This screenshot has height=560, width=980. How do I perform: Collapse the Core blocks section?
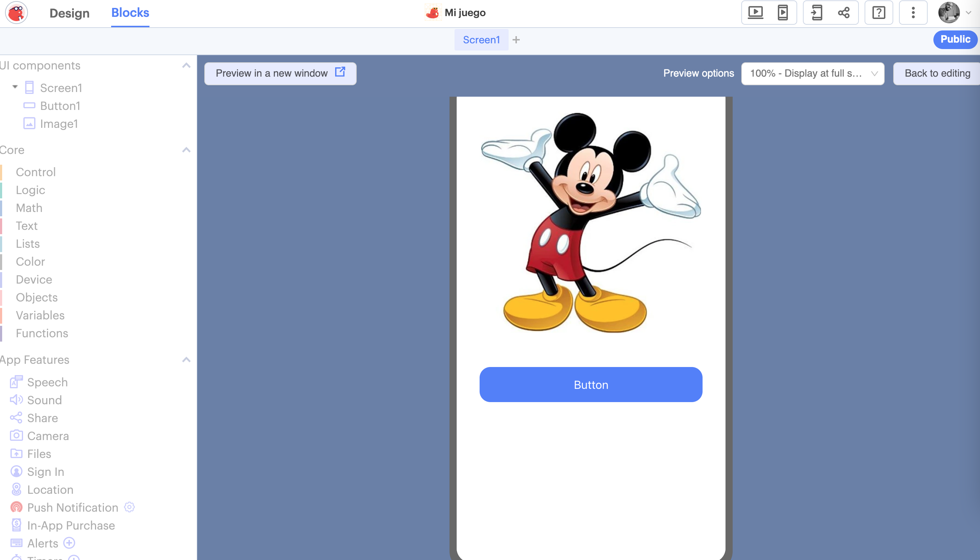click(186, 150)
